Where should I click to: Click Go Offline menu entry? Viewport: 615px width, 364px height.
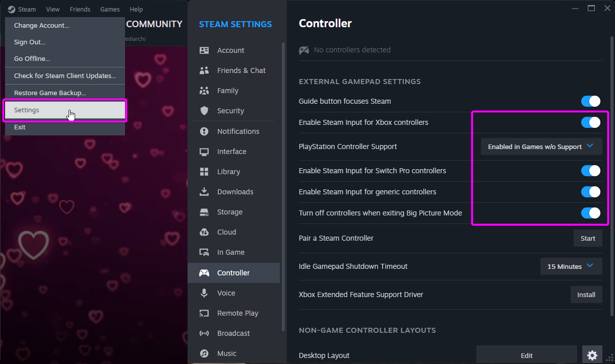(32, 58)
